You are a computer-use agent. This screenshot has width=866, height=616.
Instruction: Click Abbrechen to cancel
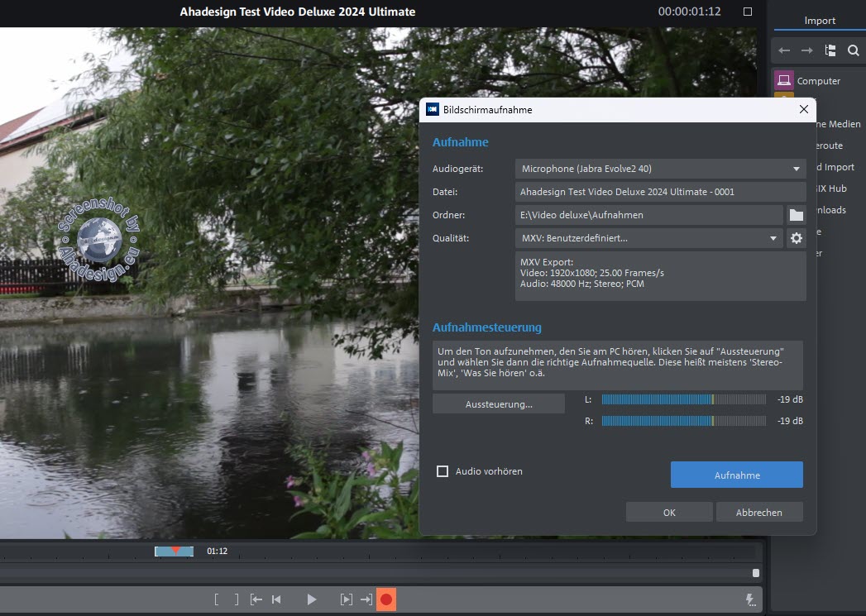759,512
